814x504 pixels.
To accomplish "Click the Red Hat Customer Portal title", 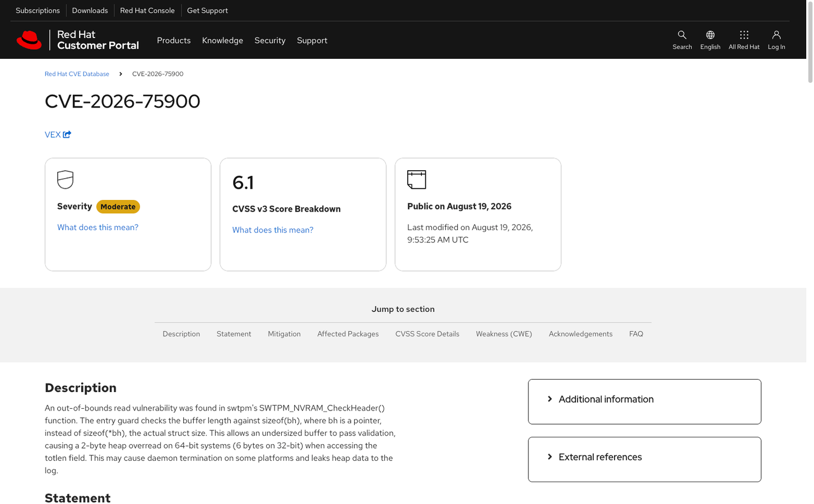I will tap(98, 40).
